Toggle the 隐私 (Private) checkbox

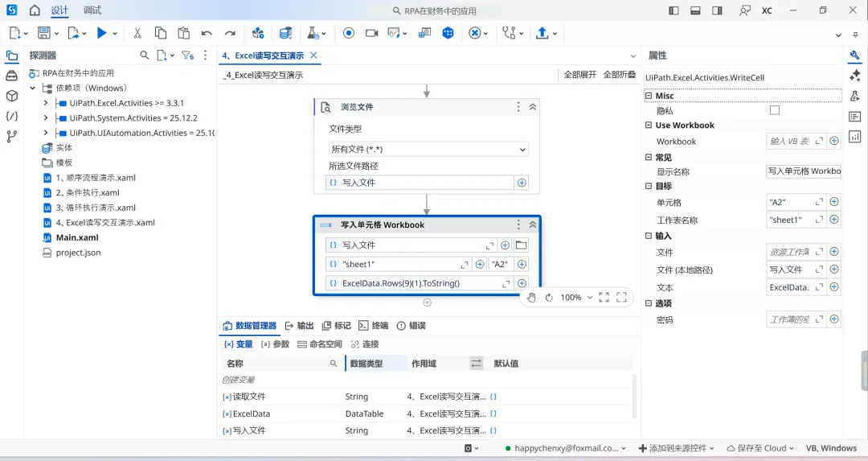775,110
